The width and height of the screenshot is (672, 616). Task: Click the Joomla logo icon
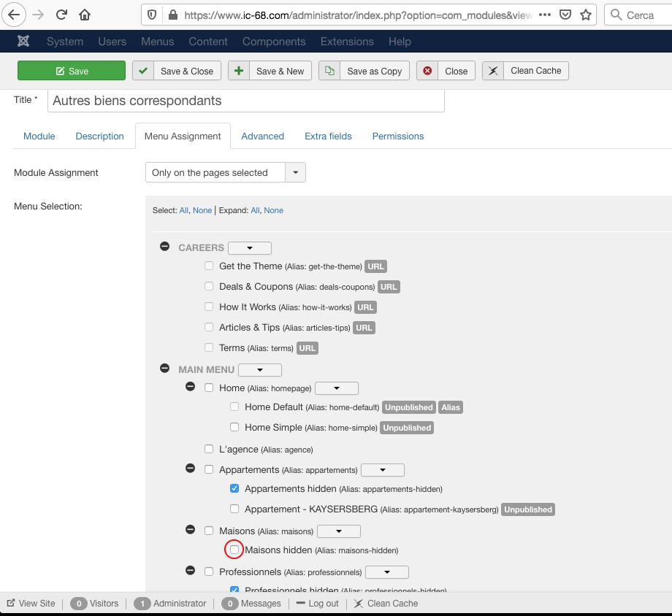tap(23, 41)
